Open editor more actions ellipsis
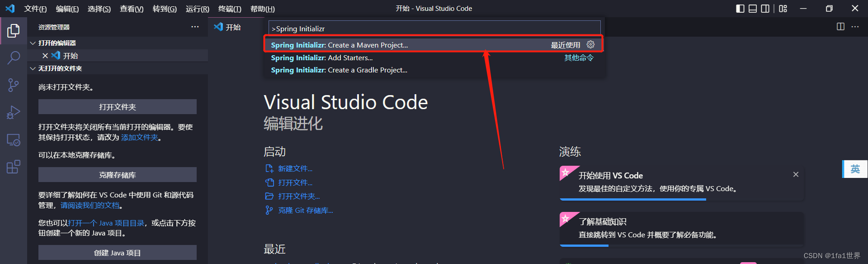This screenshot has height=264, width=868. pos(855,27)
